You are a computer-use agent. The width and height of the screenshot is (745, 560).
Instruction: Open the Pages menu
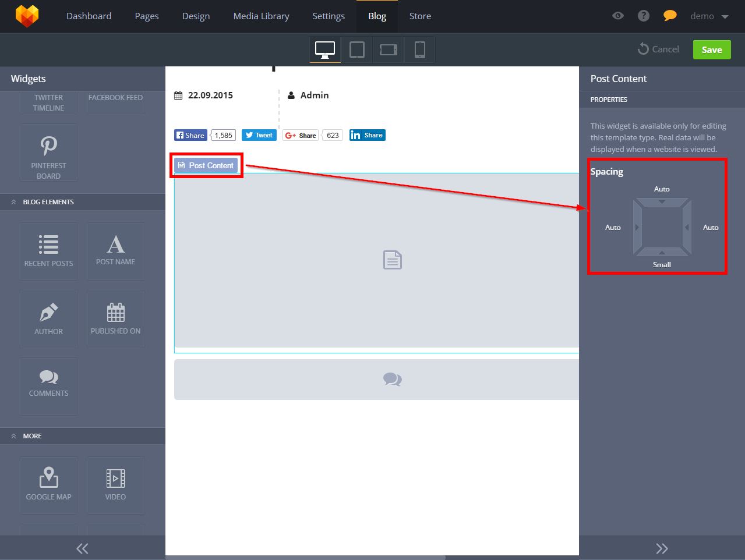pyautogui.click(x=147, y=16)
